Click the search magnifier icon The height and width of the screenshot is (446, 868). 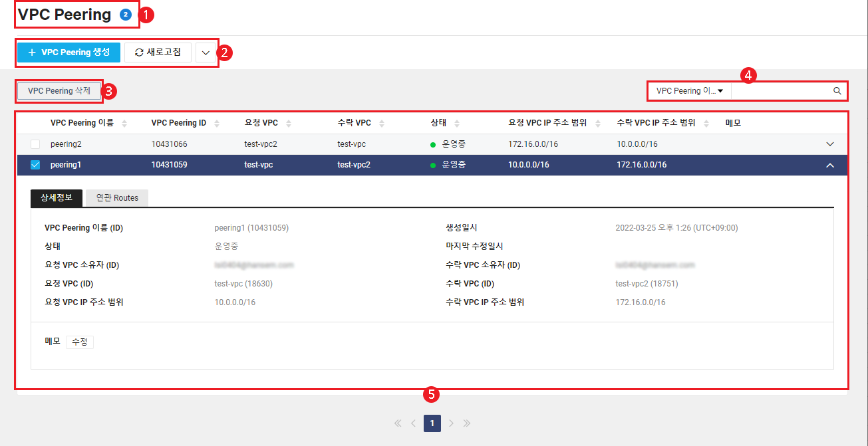pyautogui.click(x=837, y=91)
